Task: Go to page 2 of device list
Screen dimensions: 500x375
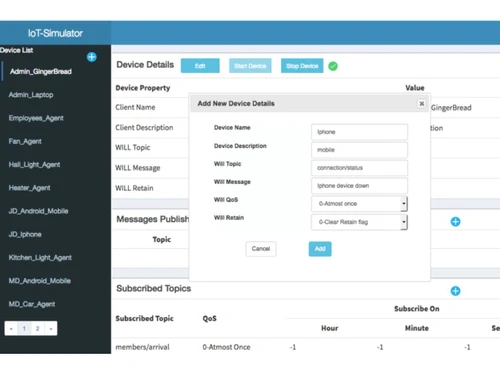Action: (x=37, y=328)
